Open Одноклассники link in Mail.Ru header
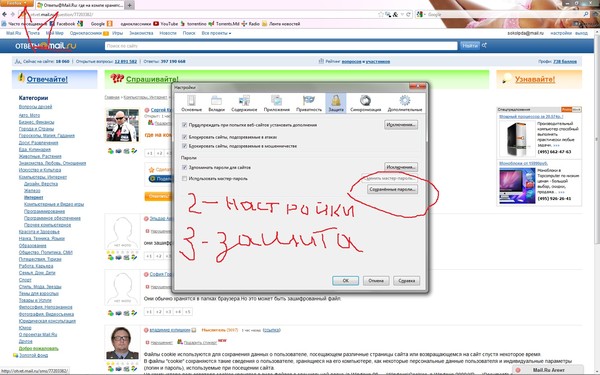This screenshot has width=600, height=375. pyautogui.click(x=86, y=33)
